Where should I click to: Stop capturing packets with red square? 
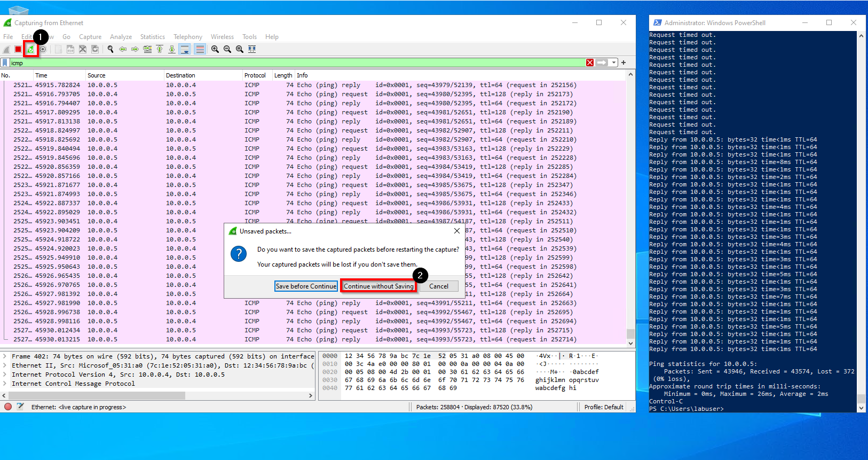(18, 49)
